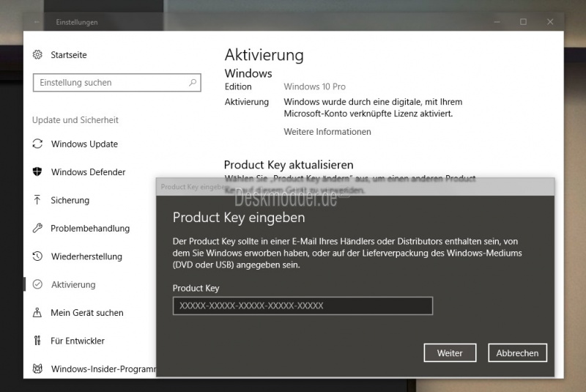The height and width of the screenshot is (392, 586).
Task: Open the Weitere Informationen link
Action: point(327,132)
